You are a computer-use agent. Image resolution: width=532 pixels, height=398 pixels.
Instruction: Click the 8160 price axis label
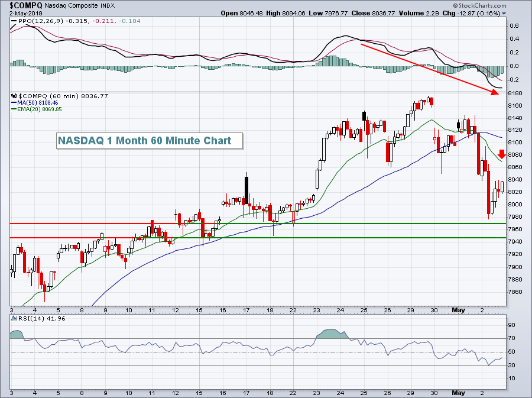click(515, 105)
